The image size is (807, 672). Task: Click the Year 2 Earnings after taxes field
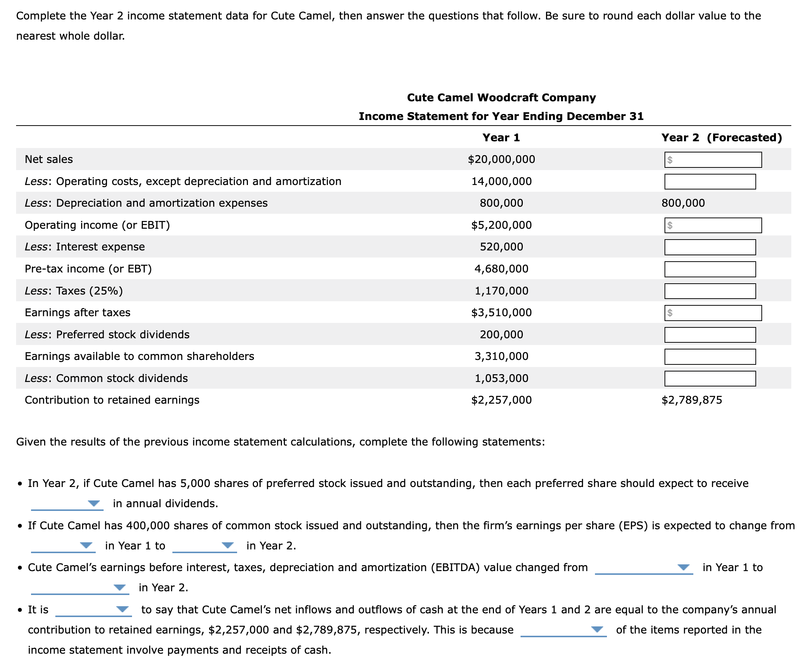713,312
